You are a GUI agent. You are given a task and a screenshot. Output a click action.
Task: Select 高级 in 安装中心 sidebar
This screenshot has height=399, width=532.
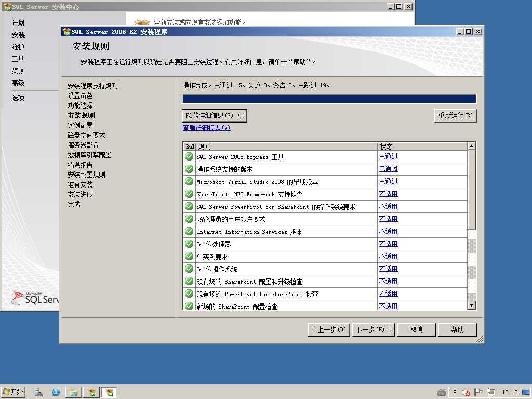coord(18,83)
